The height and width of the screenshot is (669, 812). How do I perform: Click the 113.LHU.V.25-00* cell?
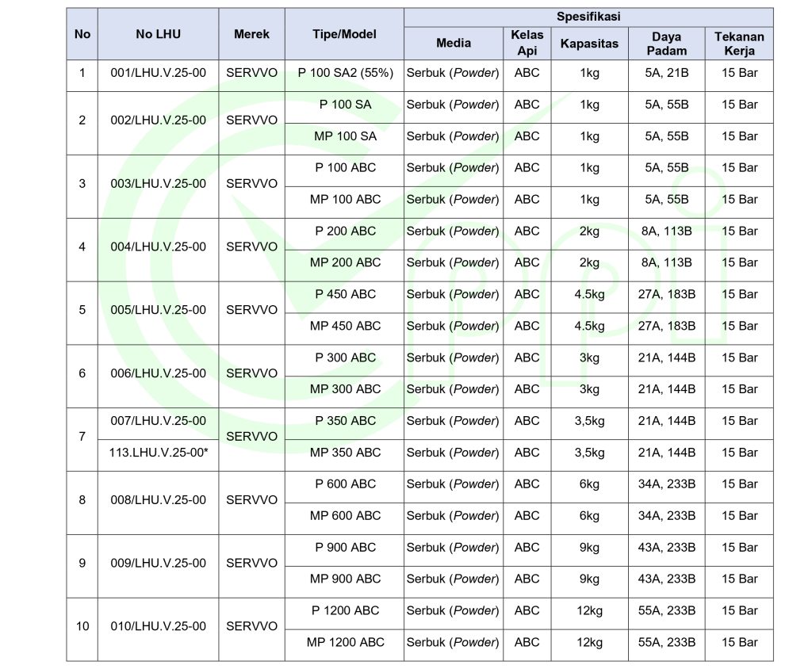pyautogui.click(x=158, y=453)
